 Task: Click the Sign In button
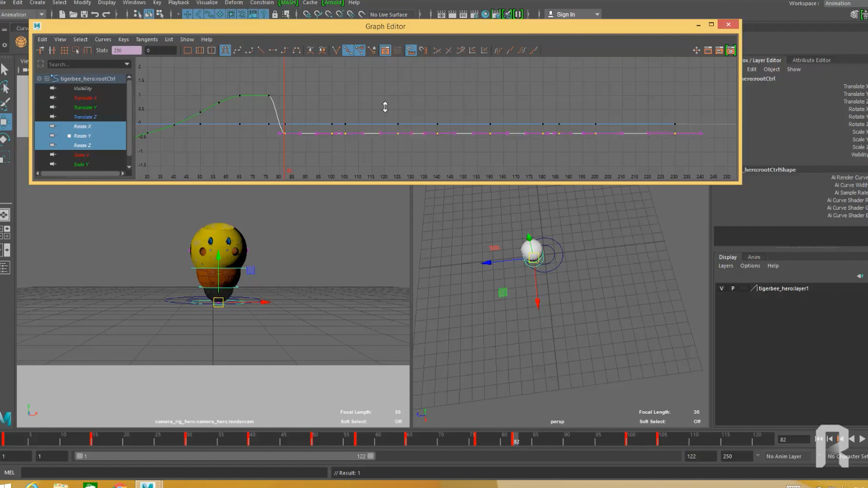tap(565, 15)
